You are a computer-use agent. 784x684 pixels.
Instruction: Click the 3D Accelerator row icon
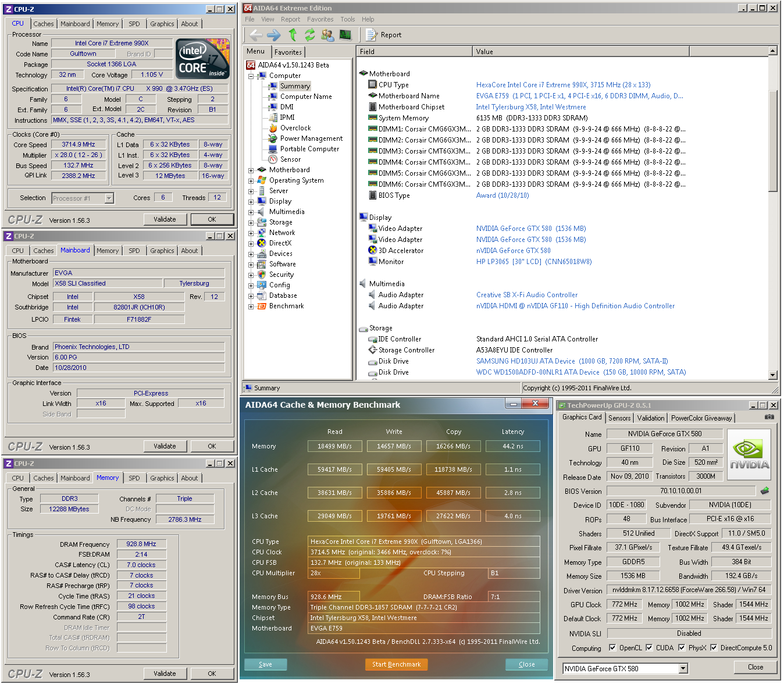(x=373, y=250)
